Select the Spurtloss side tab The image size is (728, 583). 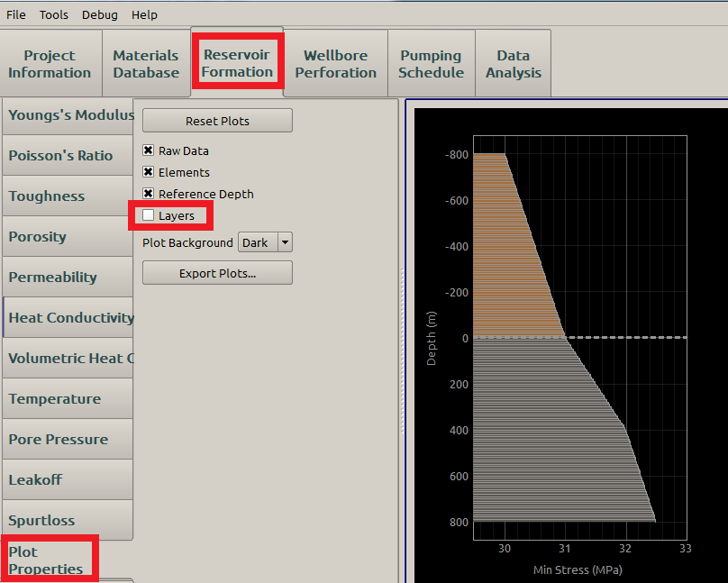pyautogui.click(x=68, y=520)
